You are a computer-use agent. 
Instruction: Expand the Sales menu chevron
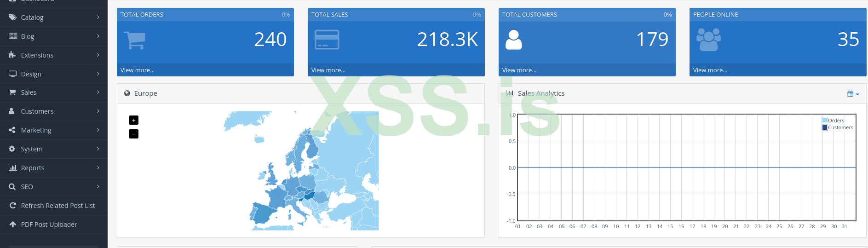click(x=98, y=92)
